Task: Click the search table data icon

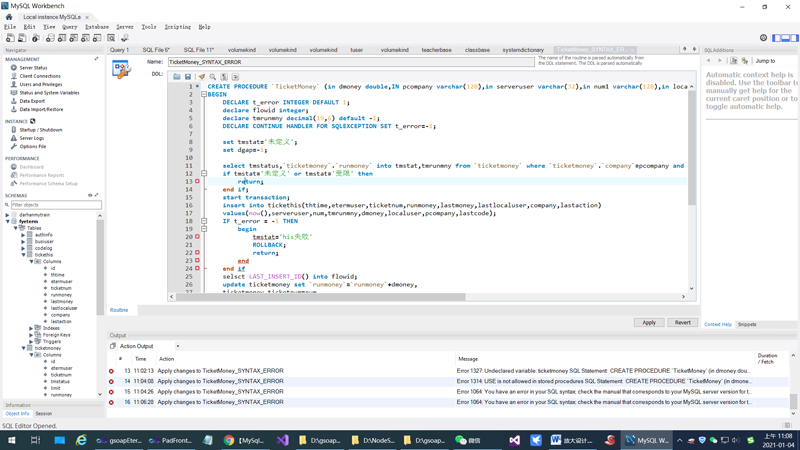Action: (x=111, y=38)
